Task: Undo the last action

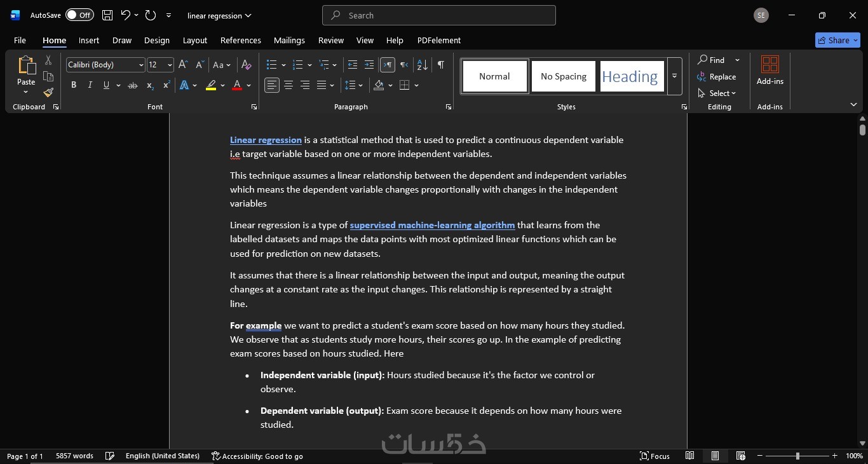Action: point(125,15)
